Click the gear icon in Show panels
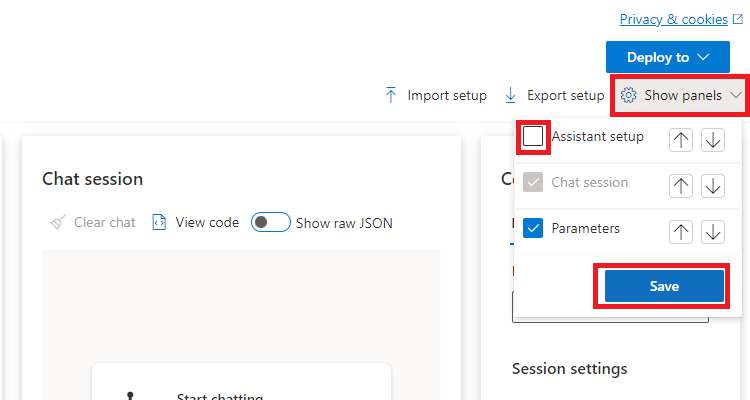The image size is (750, 400). pos(628,95)
